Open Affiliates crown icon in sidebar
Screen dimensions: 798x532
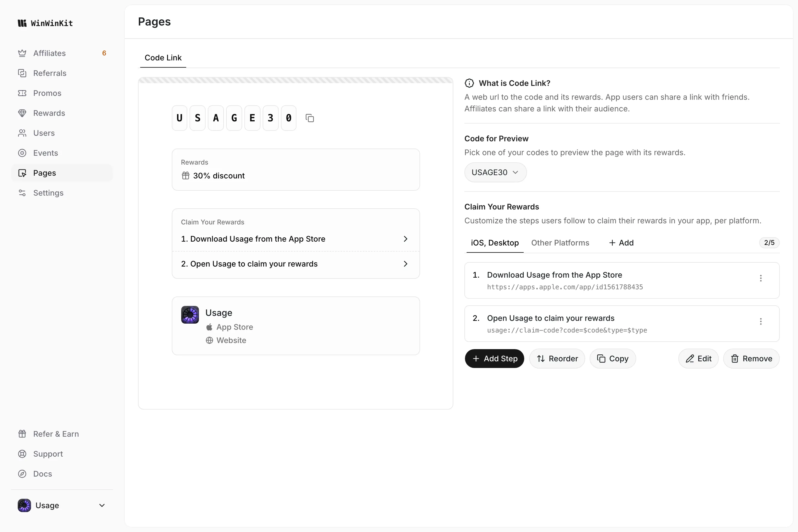pyautogui.click(x=22, y=53)
